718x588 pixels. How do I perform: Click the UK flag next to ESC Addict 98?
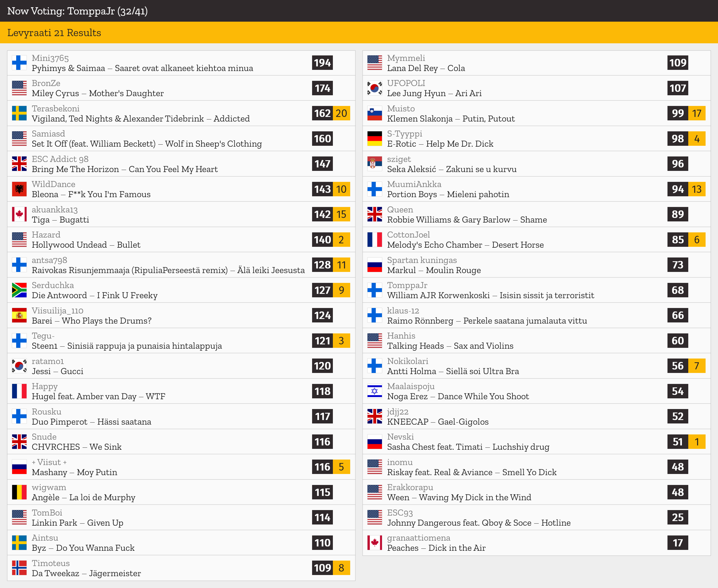[x=19, y=164]
